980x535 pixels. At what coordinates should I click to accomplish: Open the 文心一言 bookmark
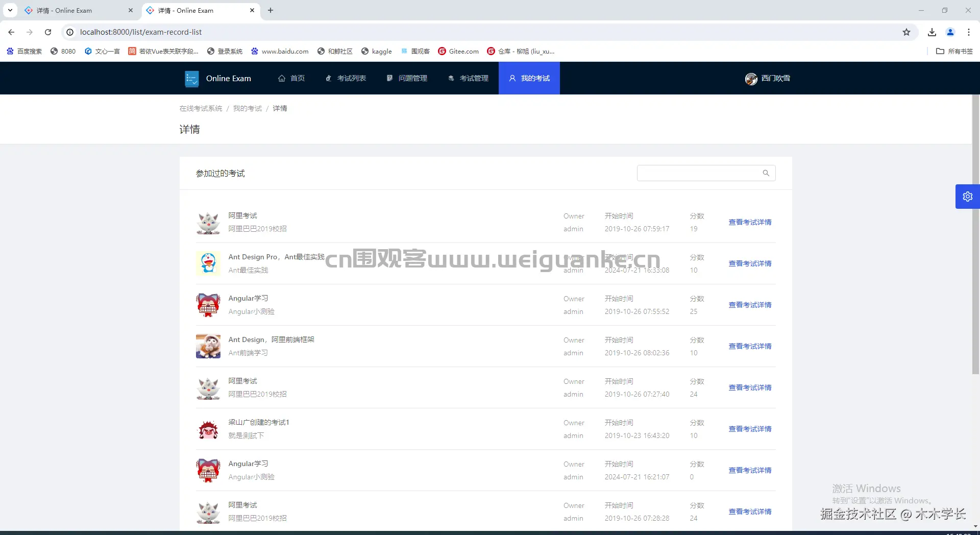[x=102, y=51]
